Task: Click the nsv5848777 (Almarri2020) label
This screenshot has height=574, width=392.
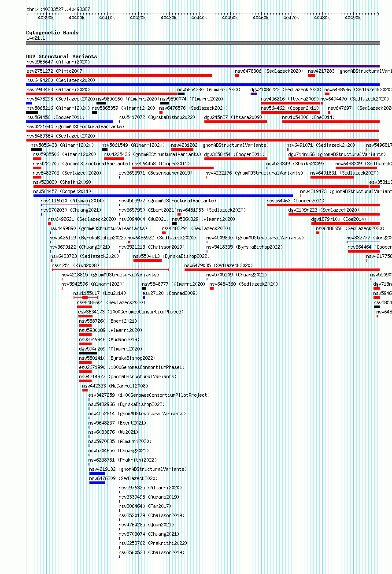Action: coord(174,284)
